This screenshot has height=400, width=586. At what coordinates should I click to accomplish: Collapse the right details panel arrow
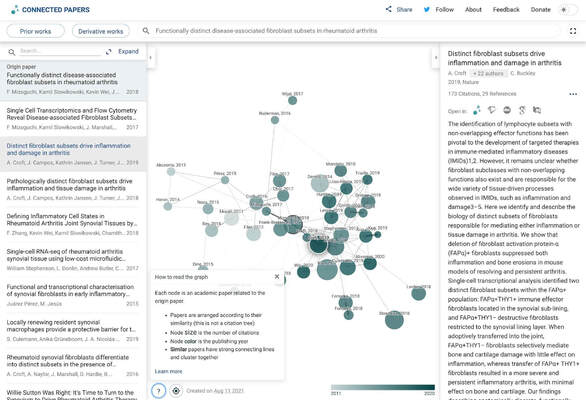pyautogui.click(x=435, y=58)
